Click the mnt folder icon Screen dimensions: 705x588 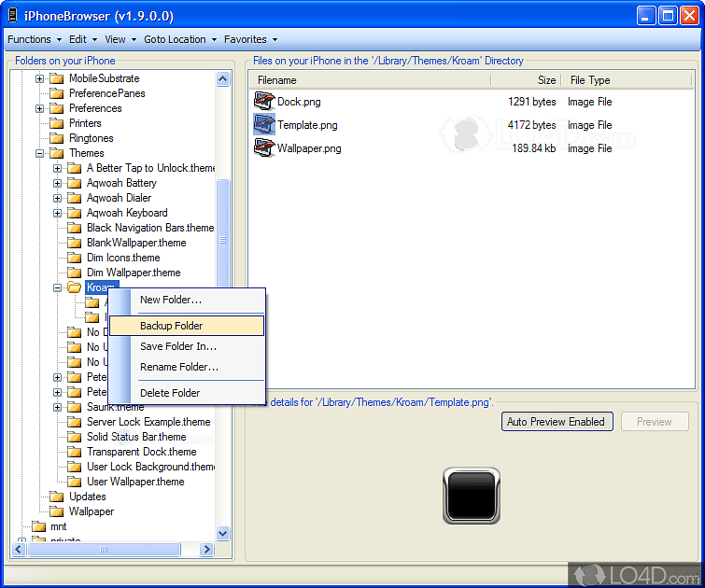pos(38,526)
